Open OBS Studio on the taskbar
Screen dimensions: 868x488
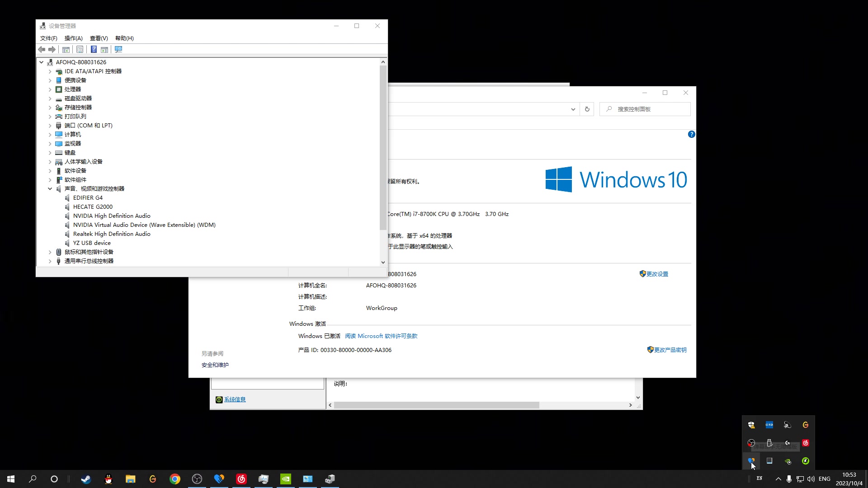click(x=197, y=479)
